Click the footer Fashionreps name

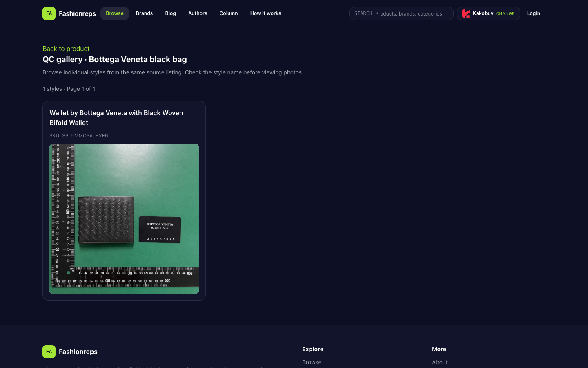(x=78, y=352)
